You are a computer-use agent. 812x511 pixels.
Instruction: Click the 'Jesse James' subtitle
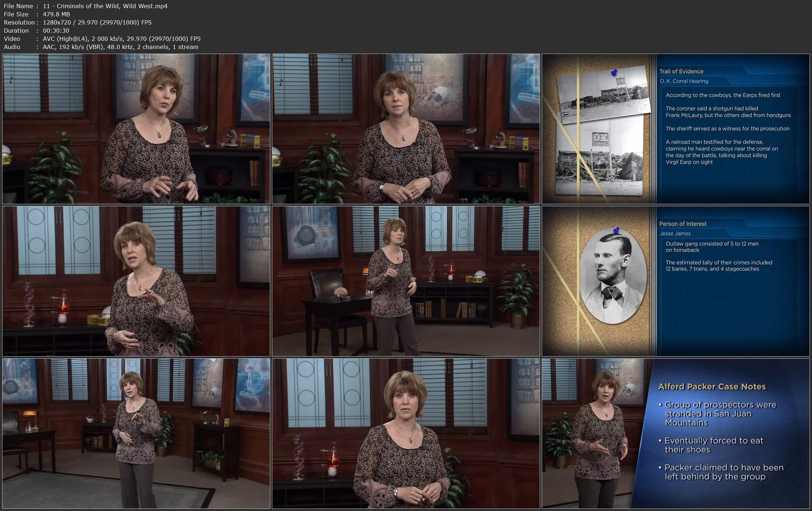tap(675, 234)
